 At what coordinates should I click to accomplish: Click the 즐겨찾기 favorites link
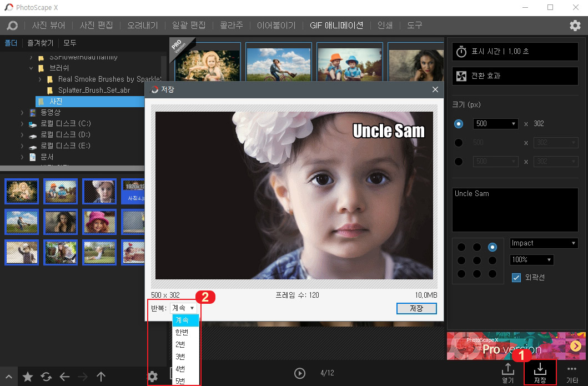pos(41,43)
